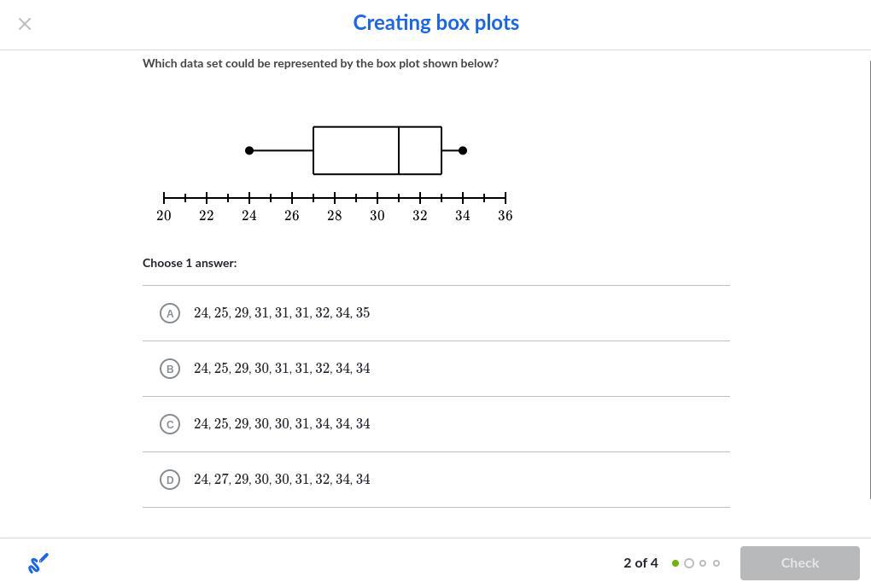Click the median line inside the box
Screen dimensions: 871x588
pos(399,150)
